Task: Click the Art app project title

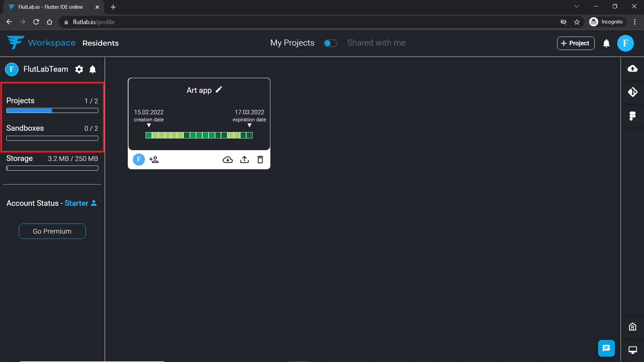Action: (199, 90)
